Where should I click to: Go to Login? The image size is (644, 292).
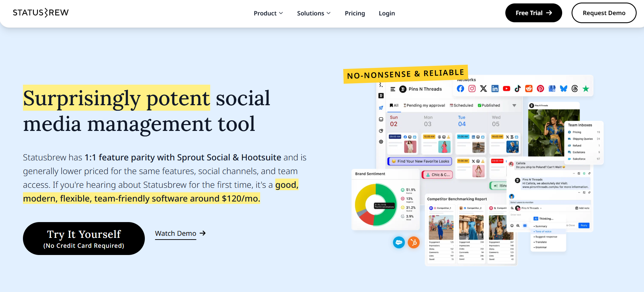(387, 13)
